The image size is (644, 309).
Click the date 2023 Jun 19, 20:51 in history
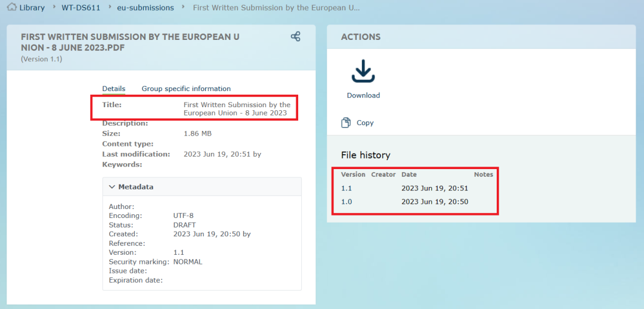point(435,189)
